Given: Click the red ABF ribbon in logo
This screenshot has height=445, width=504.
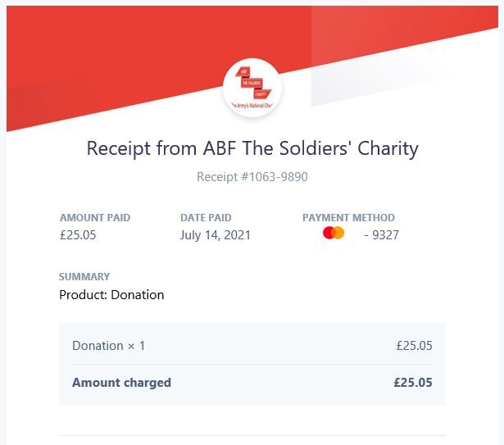Looking at the screenshot, I should (x=243, y=71).
